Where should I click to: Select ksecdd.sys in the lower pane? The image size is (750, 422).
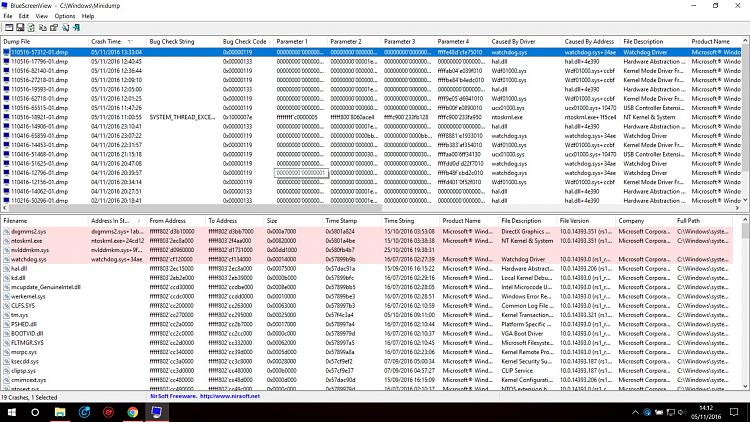pyautogui.click(x=25, y=361)
